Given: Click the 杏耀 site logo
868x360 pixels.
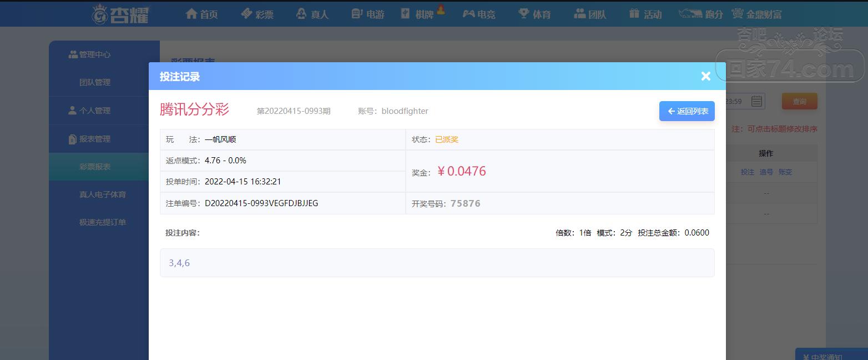Looking at the screenshot, I should tap(120, 14).
